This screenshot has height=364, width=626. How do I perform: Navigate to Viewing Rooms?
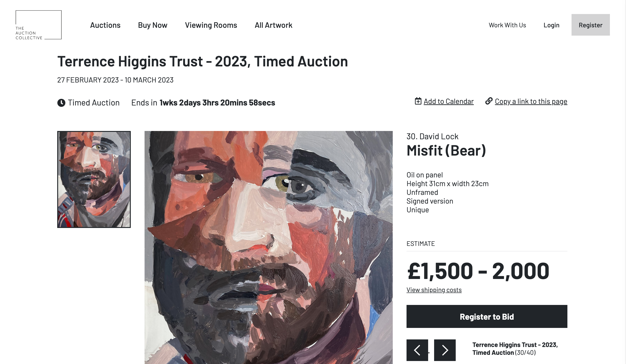point(211,25)
